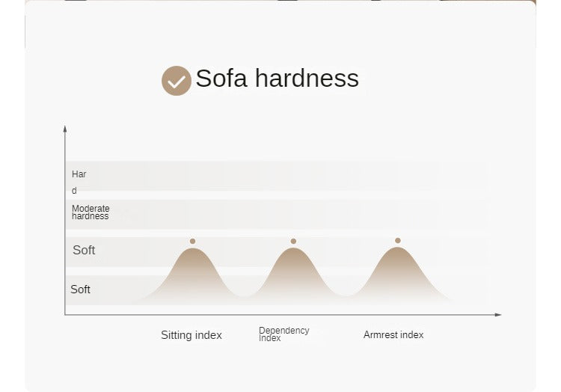Click the Armrest index curve peak
Image resolution: width=561 pixels, height=392 pixels.
pos(397,251)
